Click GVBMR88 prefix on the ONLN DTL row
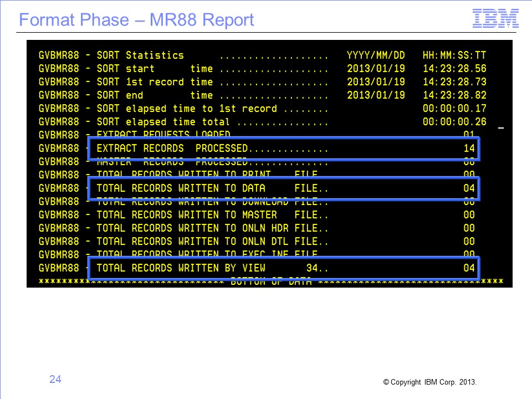The width and height of the screenshot is (532, 399). pos(59,241)
